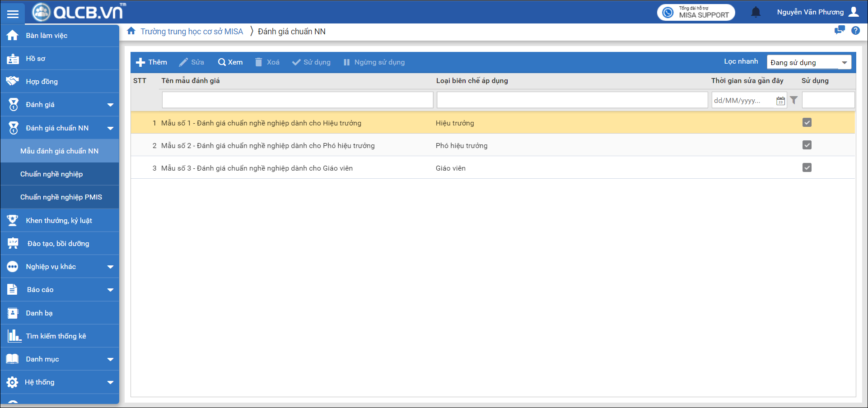Open Chuẩn nghề nghiệp PMIS submenu item
Screen dimensions: 868x408
(61, 197)
